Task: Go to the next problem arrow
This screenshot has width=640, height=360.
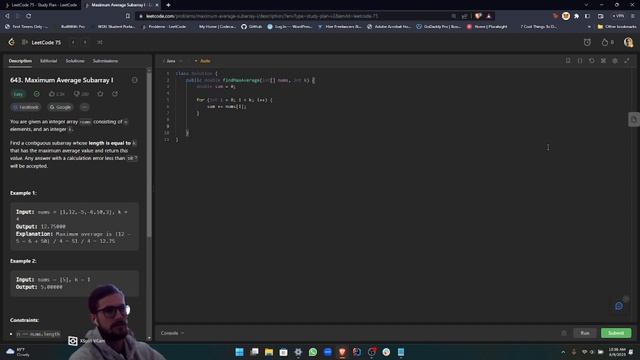Action: [x=85, y=42]
